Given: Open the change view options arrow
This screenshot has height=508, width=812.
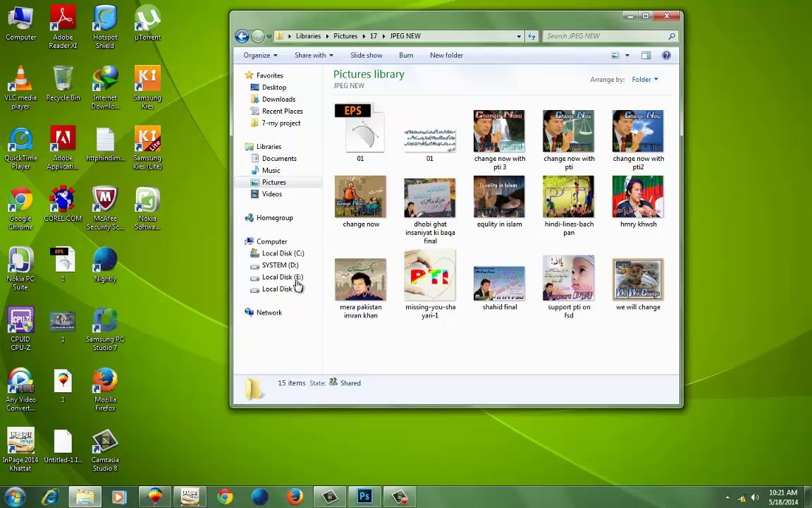Looking at the screenshot, I should point(627,56).
